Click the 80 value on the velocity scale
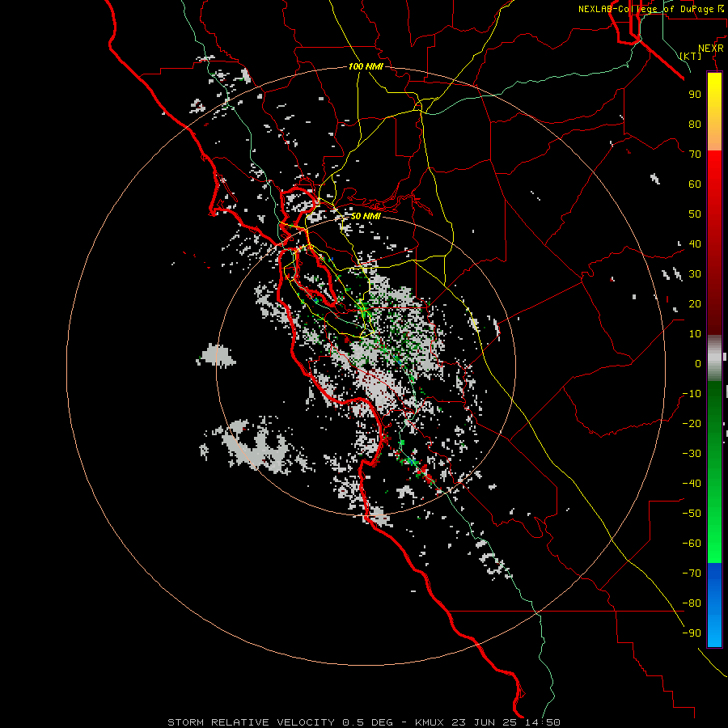 point(695,125)
